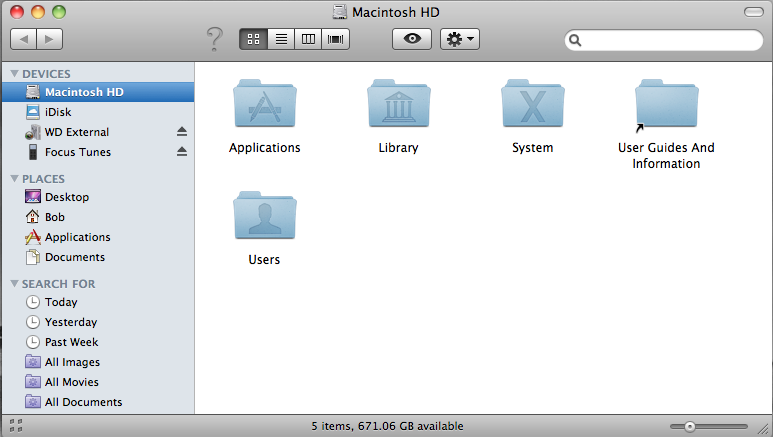Open the System folder icon
This screenshot has height=437, width=773.
532,104
